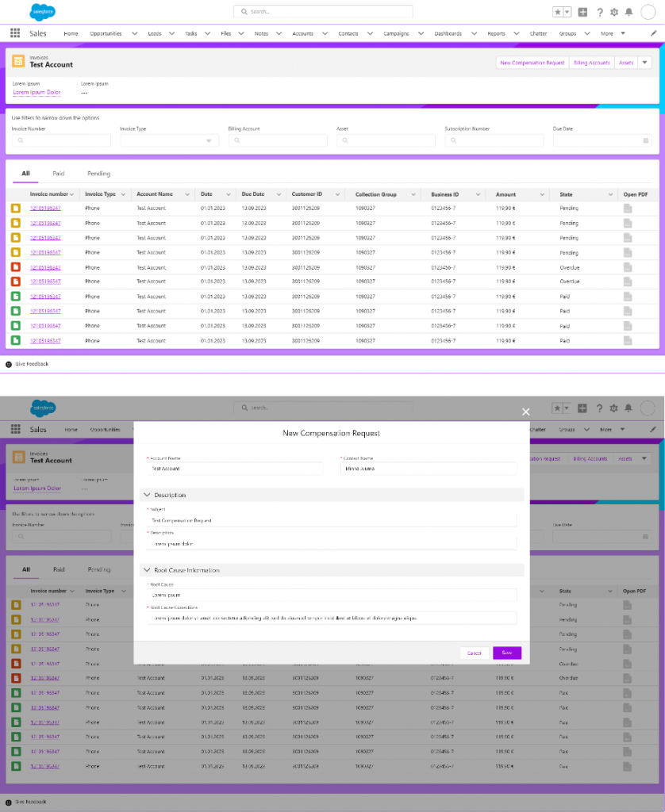Favorite this page with the undimmed star icon

(x=558, y=12)
